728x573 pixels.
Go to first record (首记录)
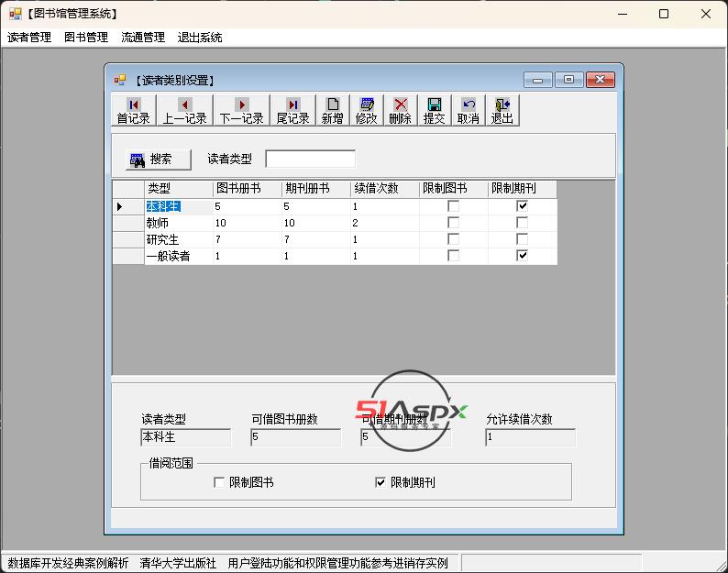pyautogui.click(x=134, y=111)
